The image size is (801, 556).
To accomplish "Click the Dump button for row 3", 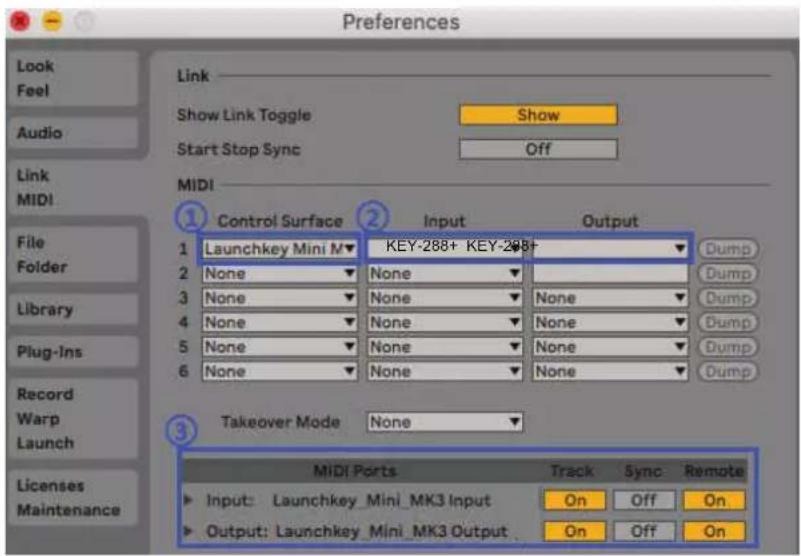I will pyautogui.click(x=728, y=298).
